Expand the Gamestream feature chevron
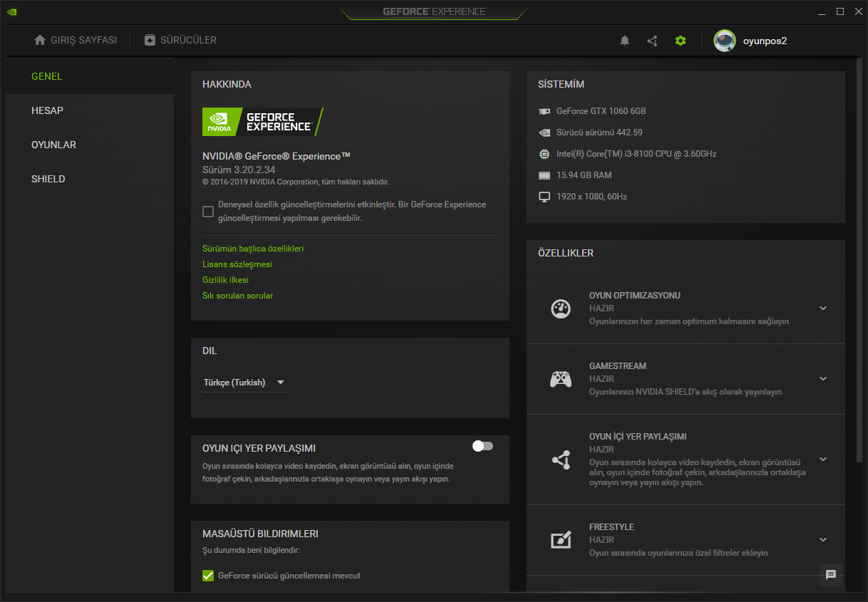Viewport: 868px width, 602px height. (823, 379)
